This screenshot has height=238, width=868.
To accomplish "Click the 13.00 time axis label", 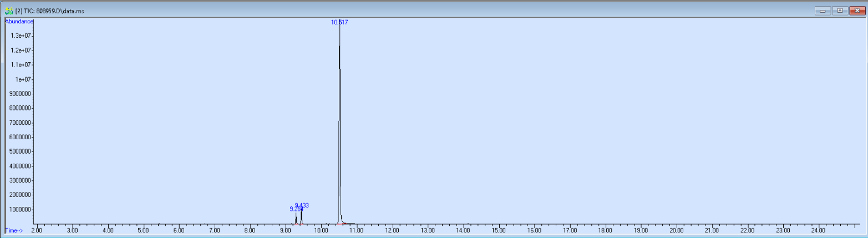I will [428, 230].
